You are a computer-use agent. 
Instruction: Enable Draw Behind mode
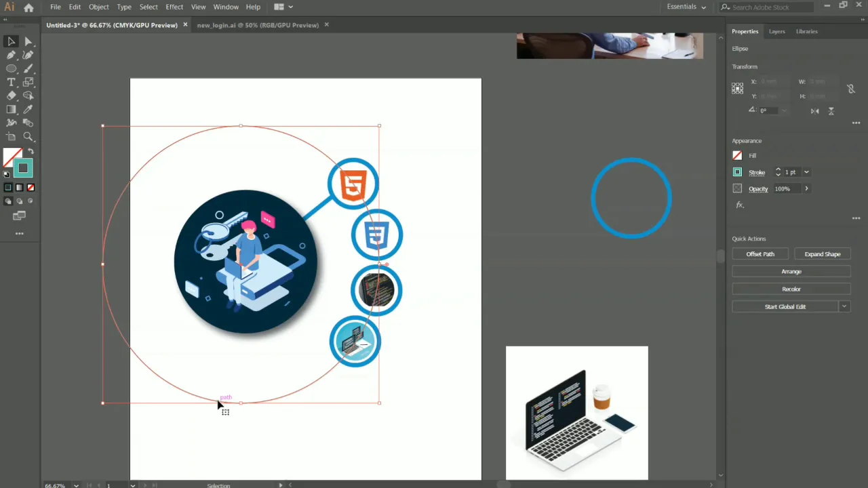click(x=19, y=201)
